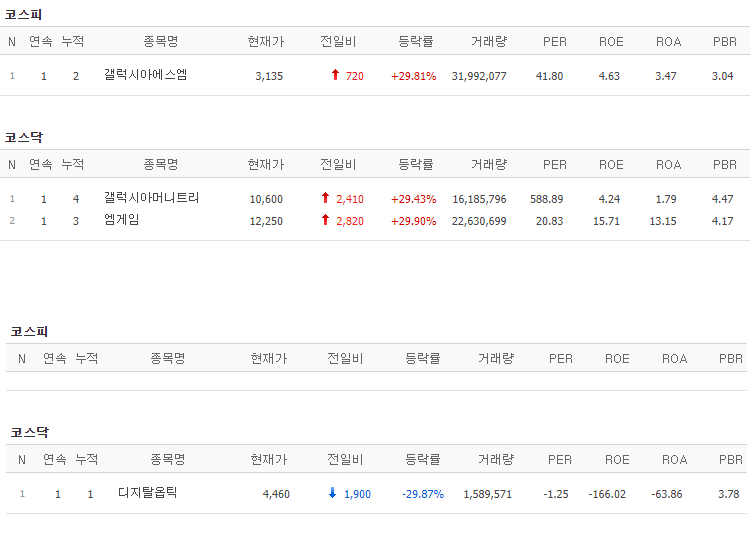Click the 연속 header in top table
750x540 pixels.
click(41, 42)
